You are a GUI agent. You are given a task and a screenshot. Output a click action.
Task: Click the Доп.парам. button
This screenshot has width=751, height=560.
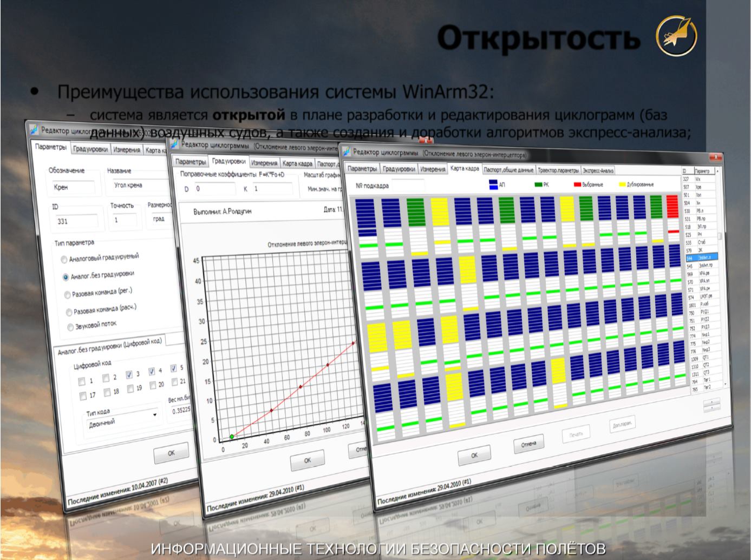(622, 424)
